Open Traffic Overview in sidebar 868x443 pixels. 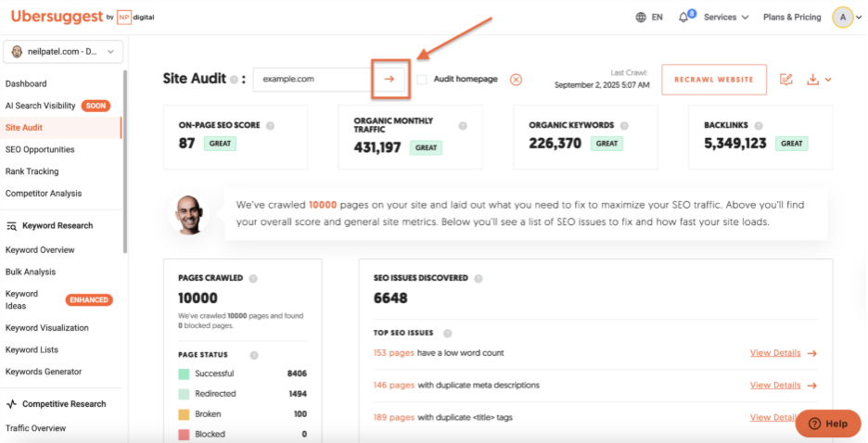[x=35, y=428]
